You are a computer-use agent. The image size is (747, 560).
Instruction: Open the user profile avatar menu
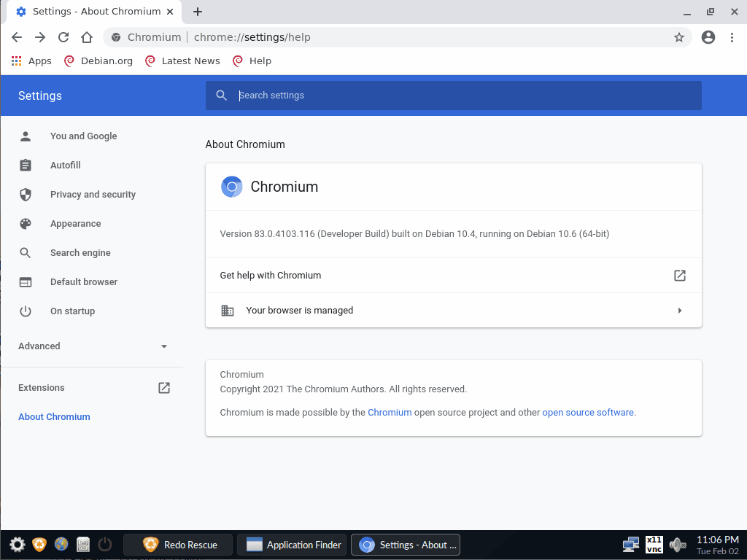[x=708, y=37]
